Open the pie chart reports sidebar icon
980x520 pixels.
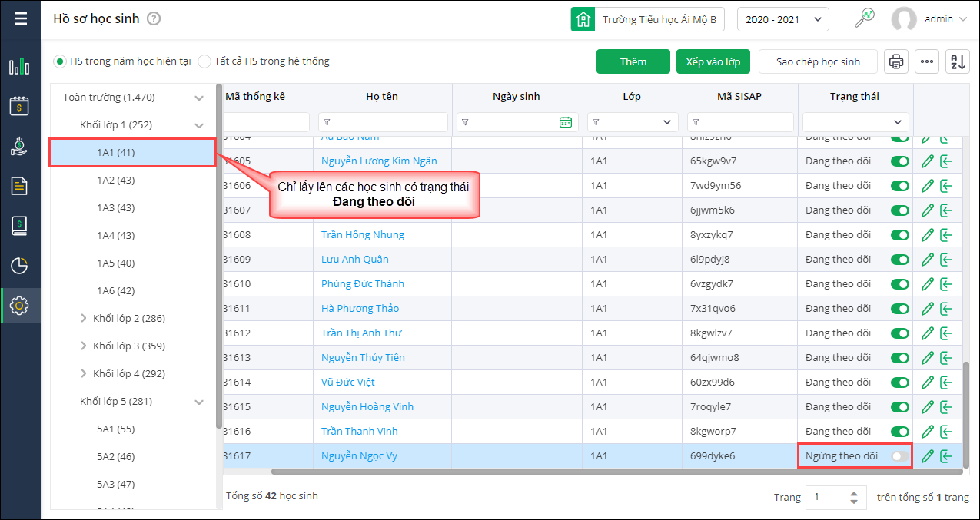19,266
